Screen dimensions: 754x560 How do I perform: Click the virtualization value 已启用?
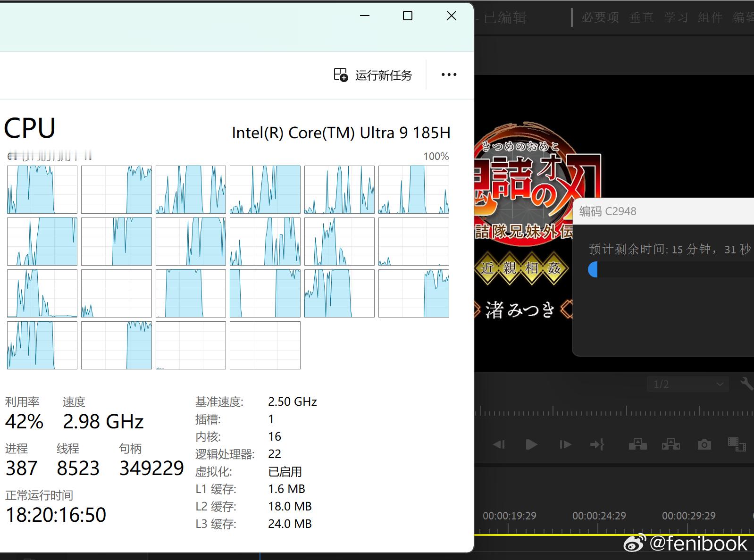pyautogui.click(x=285, y=471)
